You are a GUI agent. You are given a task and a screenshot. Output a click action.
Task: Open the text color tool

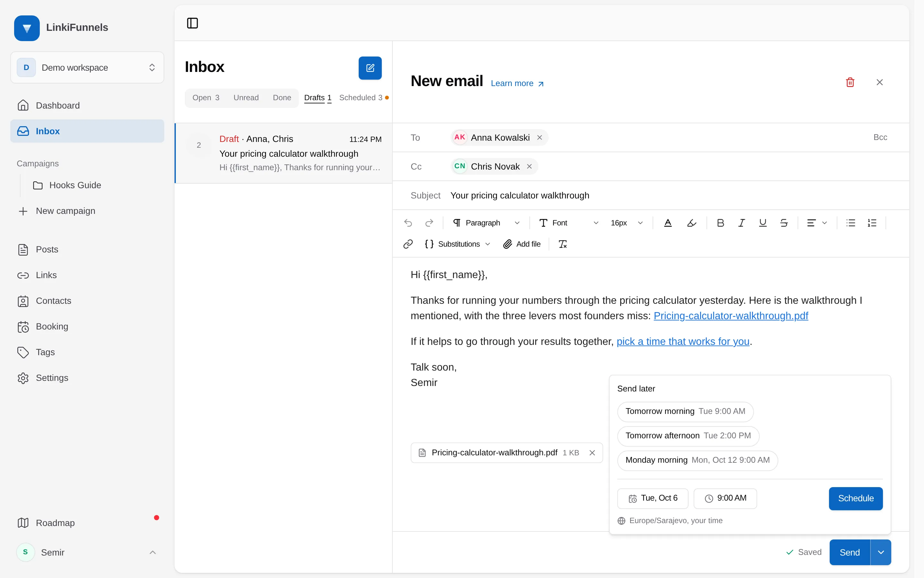(668, 223)
